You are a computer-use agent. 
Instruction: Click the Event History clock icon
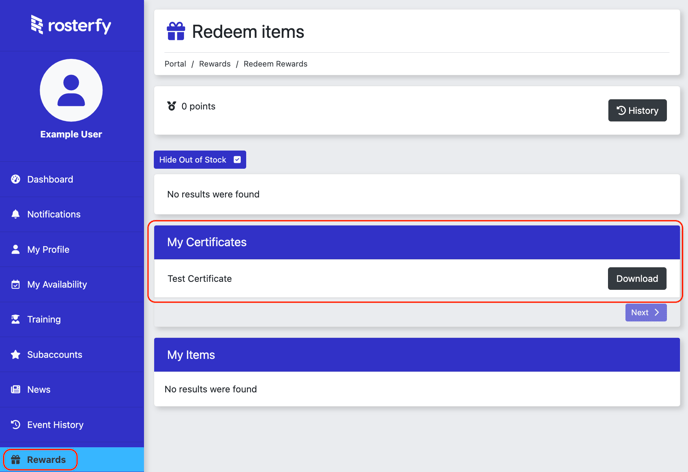coord(16,425)
